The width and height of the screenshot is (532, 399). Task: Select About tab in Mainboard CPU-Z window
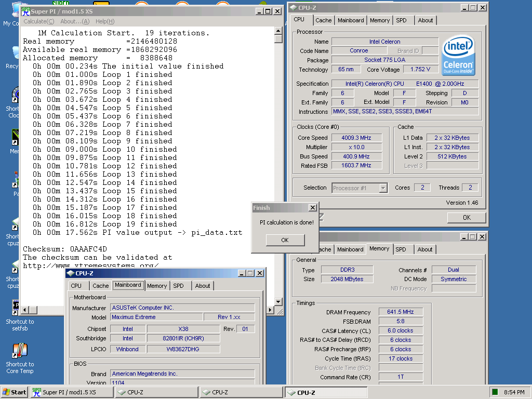[203, 286]
